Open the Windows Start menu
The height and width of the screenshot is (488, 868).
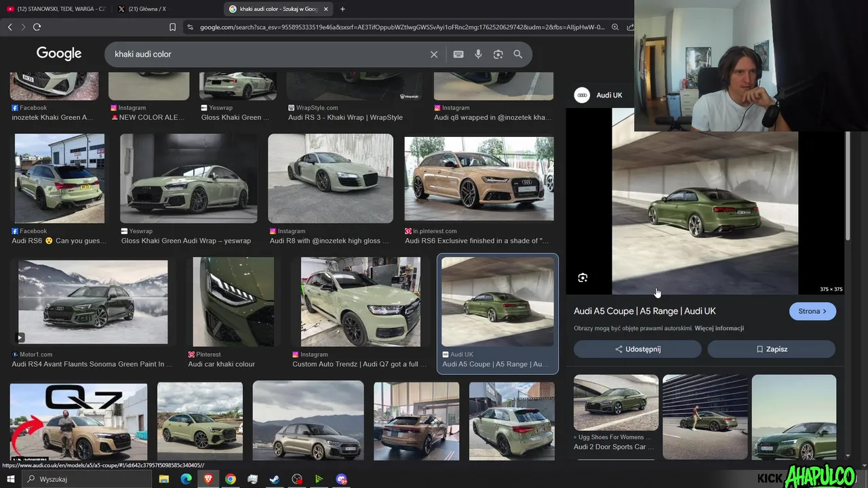10,479
